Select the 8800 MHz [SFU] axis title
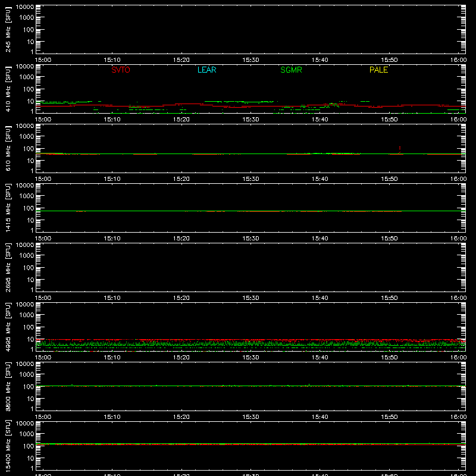 click(x=8, y=386)
